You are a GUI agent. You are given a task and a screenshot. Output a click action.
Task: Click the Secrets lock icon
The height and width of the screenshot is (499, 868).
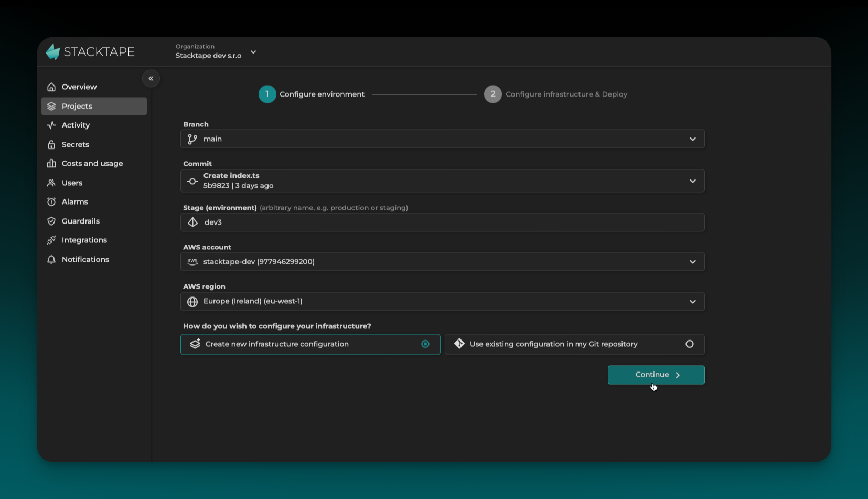pyautogui.click(x=51, y=145)
